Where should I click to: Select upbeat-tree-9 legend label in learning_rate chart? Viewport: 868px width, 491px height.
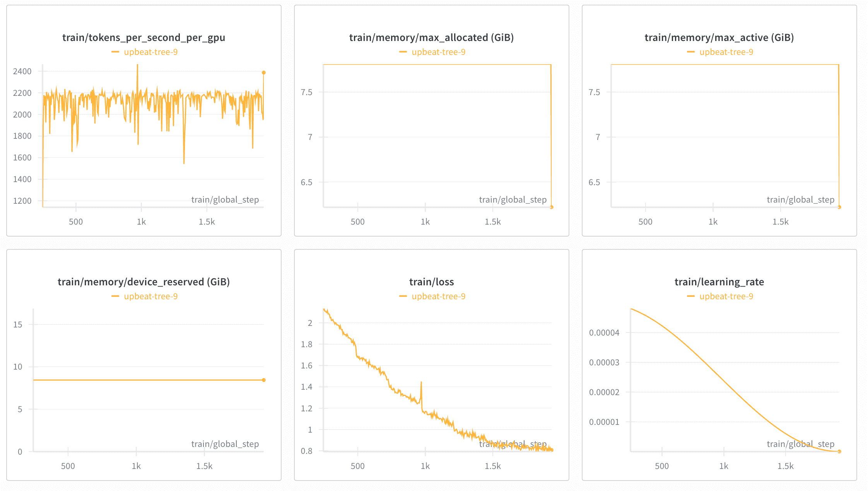726,297
